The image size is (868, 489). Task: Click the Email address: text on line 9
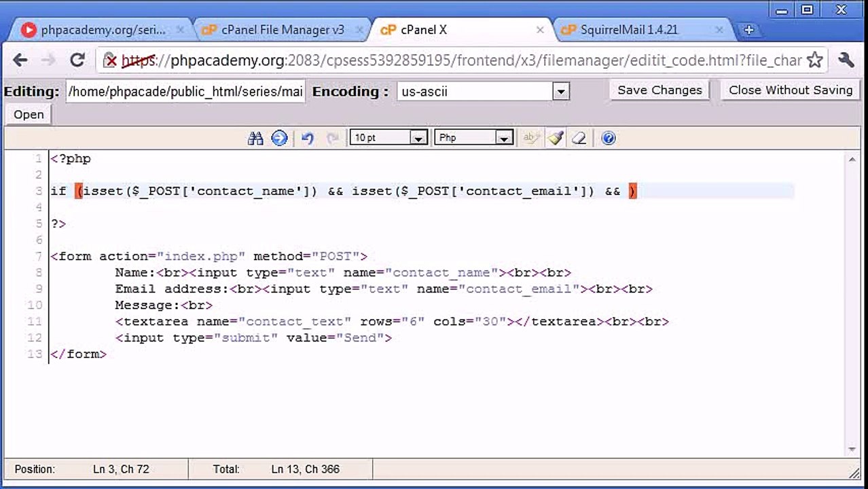pos(172,289)
